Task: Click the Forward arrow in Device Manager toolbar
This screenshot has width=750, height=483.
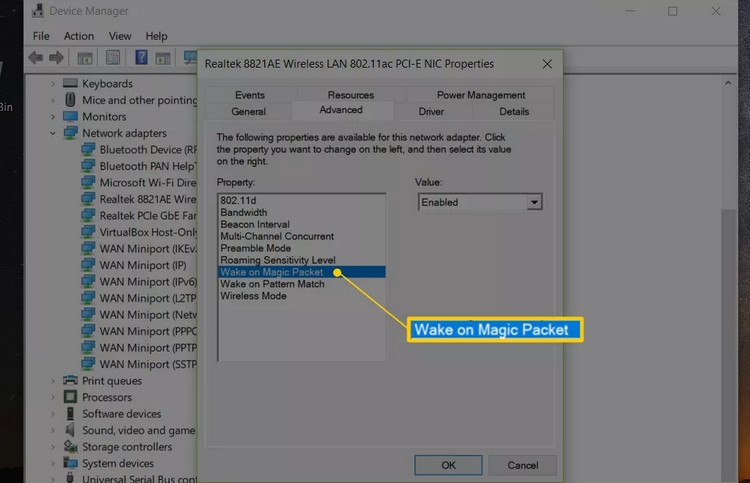Action: [56, 58]
